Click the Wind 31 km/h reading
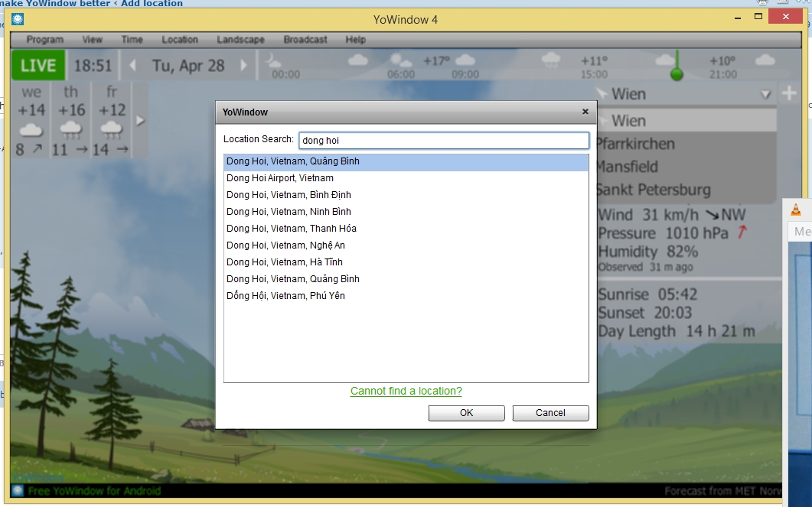Image resolution: width=812 pixels, height=507 pixels. coord(672,215)
